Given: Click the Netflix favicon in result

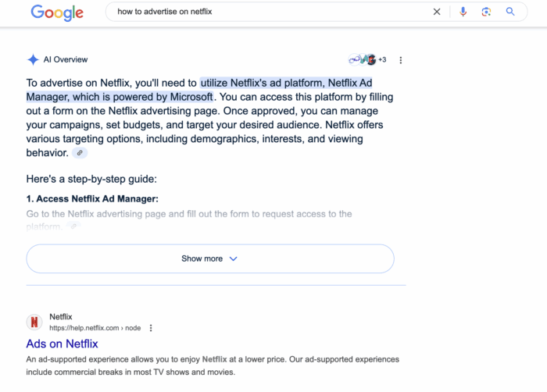Looking at the screenshot, I should point(34,322).
